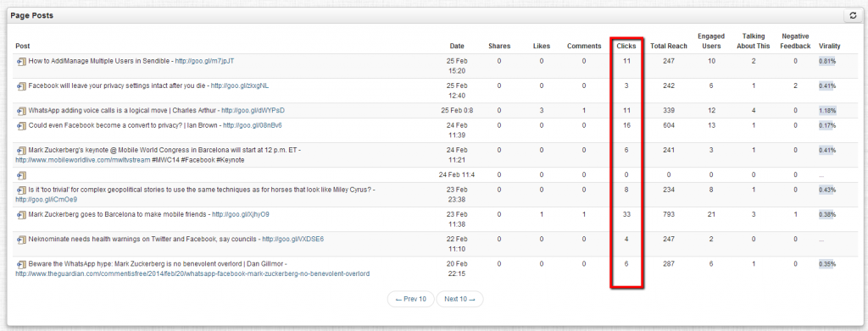Click the 0.38% virality value
Viewport: 868px width, 331px height.
[x=827, y=214]
